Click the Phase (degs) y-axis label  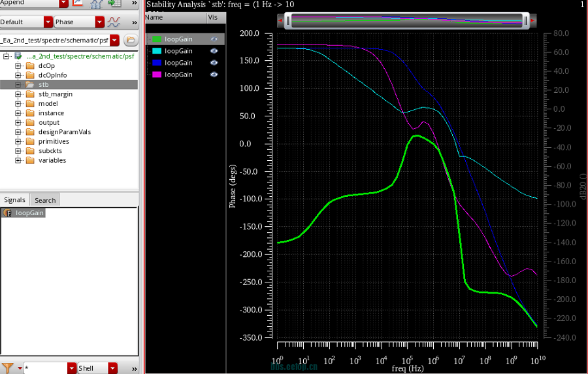tap(233, 186)
